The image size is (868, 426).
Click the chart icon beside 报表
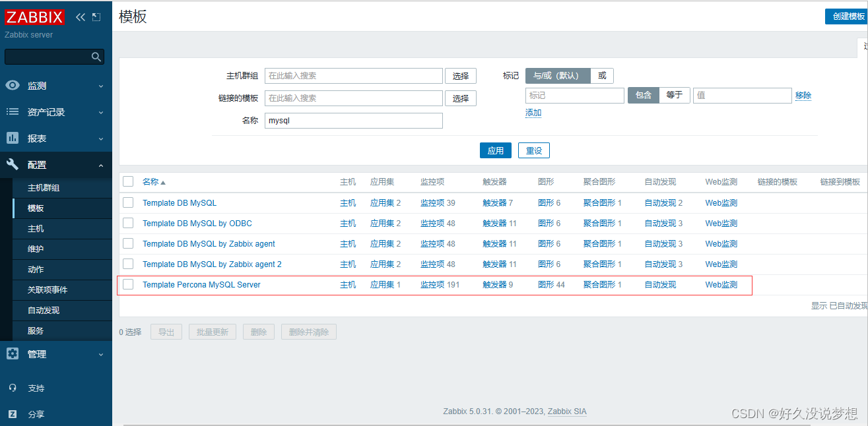[x=13, y=138]
